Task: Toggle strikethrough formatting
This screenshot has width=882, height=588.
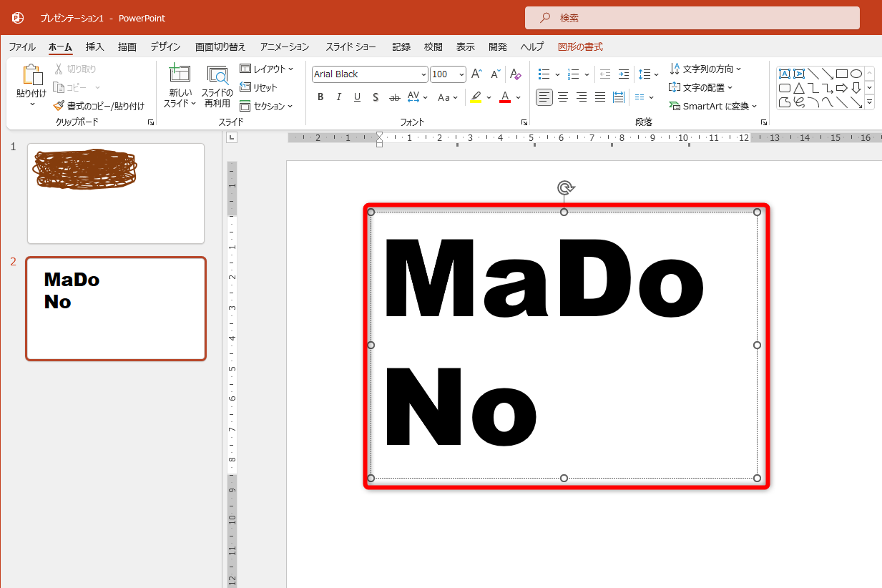Action: (x=394, y=97)
